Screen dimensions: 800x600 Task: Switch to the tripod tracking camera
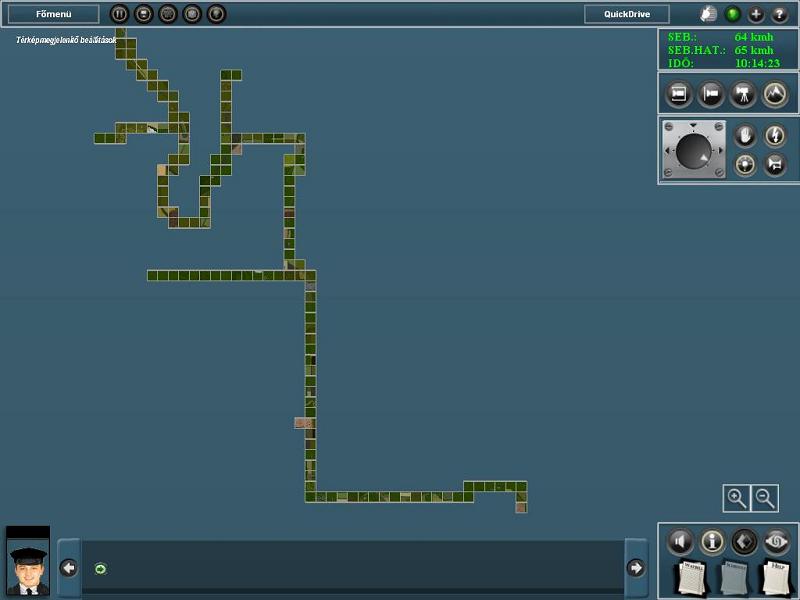pos(743,94)
